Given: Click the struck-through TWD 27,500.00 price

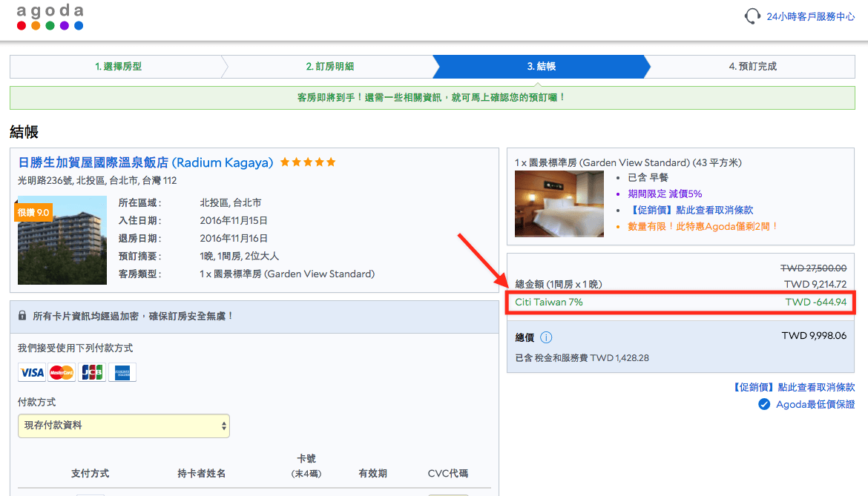Looking at the screenshot, I should [x=813, y=268].
